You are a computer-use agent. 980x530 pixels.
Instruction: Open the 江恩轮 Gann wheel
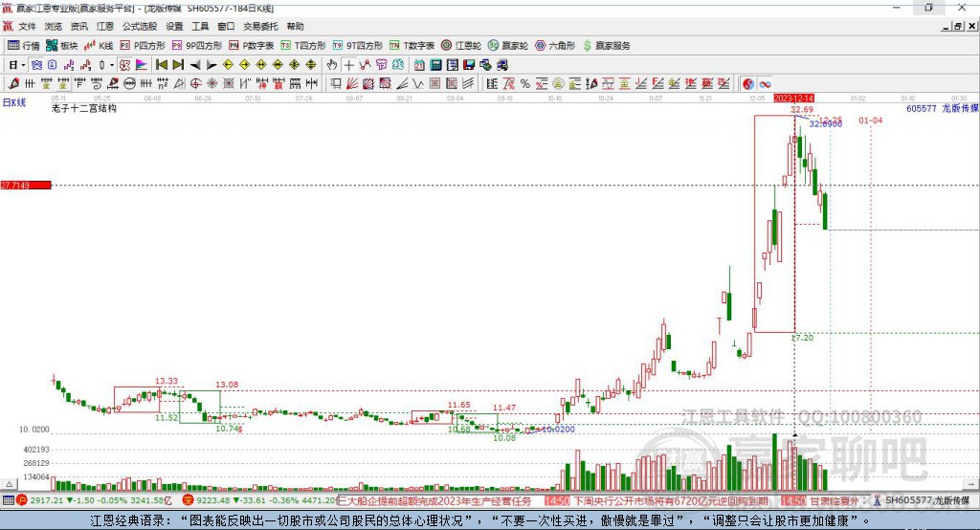point(461,46)
